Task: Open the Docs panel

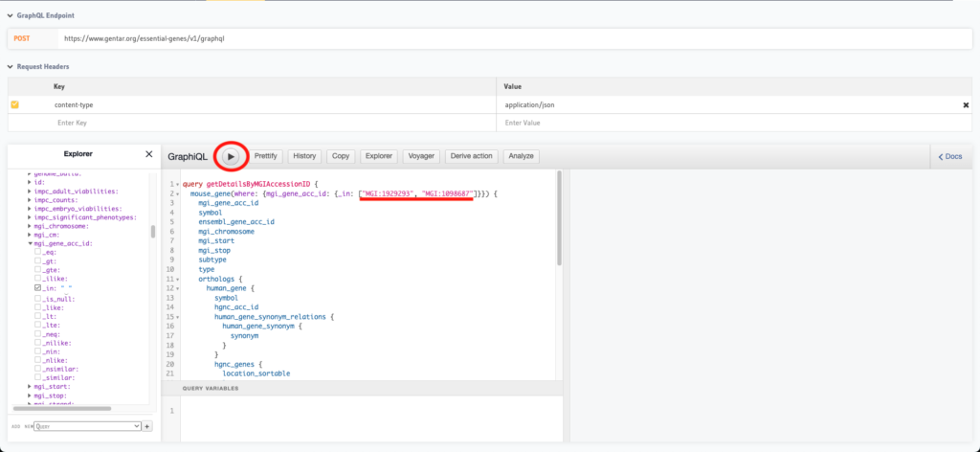Action: pos(949,156)
